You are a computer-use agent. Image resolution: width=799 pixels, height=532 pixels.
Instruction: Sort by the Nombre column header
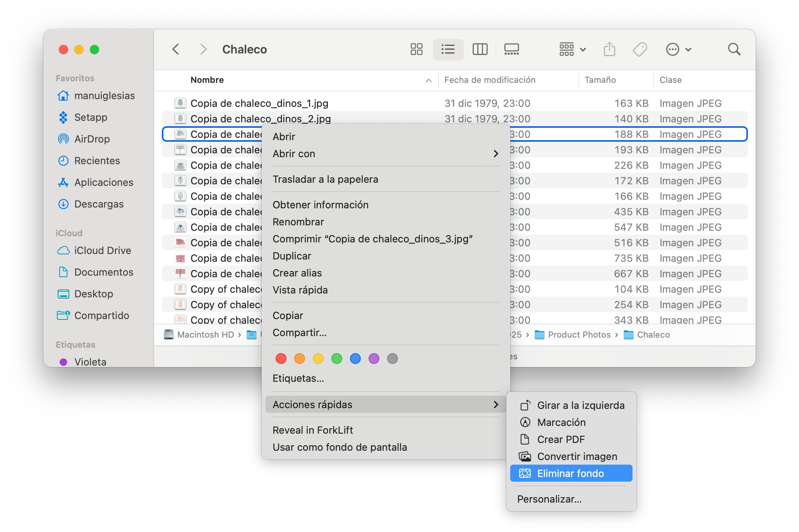pos(207,80)
